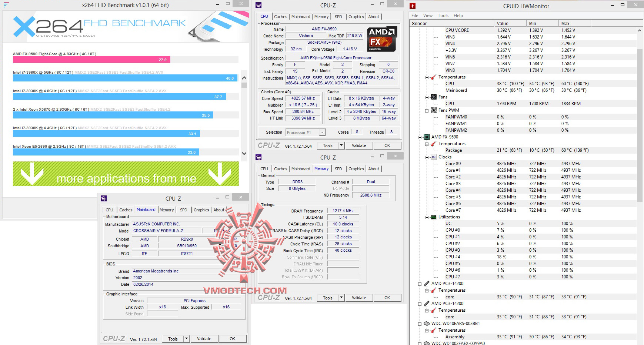Click OK in the CPU-Z processor window
The width and height of the screenshot is (644, 345).
pos(387,145)
